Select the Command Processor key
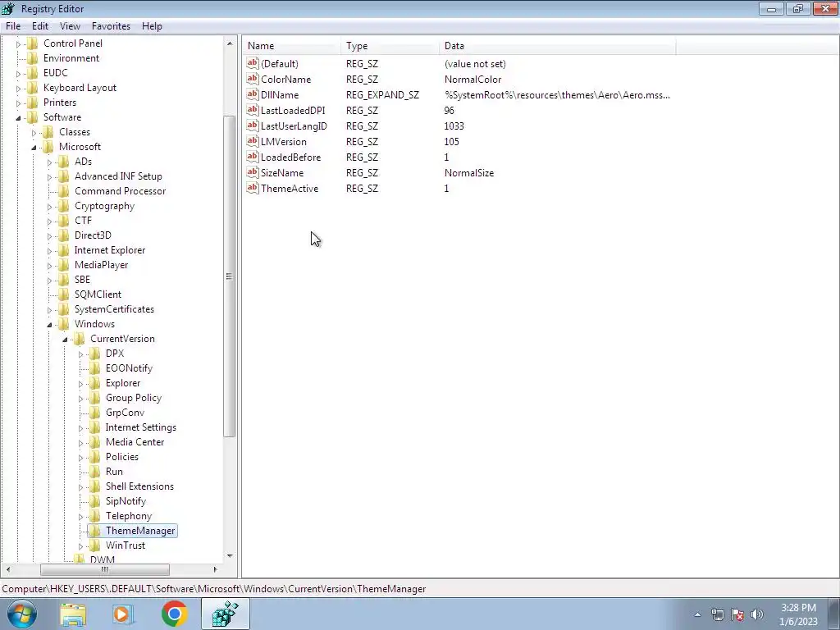This screenshot has width=840, height=630. [120, 190]
